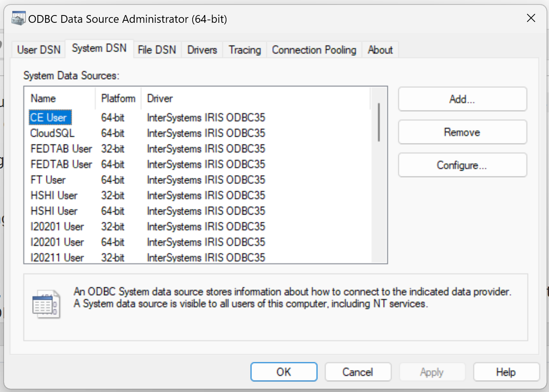Select the Tracing tab
The height and width of the screenshot is (392, 549).
244,50
